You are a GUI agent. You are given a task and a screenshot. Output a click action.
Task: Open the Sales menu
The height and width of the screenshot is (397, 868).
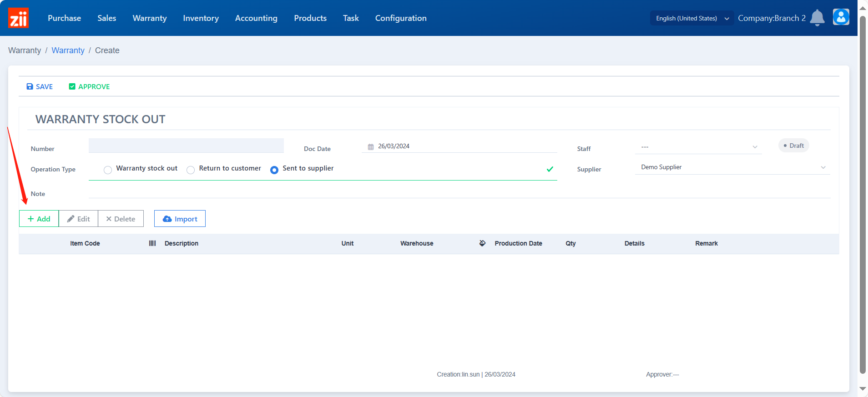click(x=106, y=18)
